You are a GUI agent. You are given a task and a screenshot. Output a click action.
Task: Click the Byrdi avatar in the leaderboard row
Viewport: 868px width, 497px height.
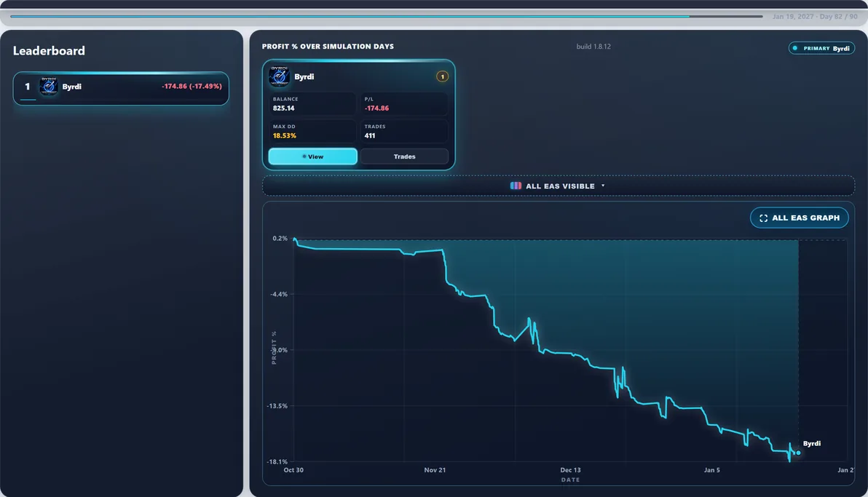tap(49, 87)
